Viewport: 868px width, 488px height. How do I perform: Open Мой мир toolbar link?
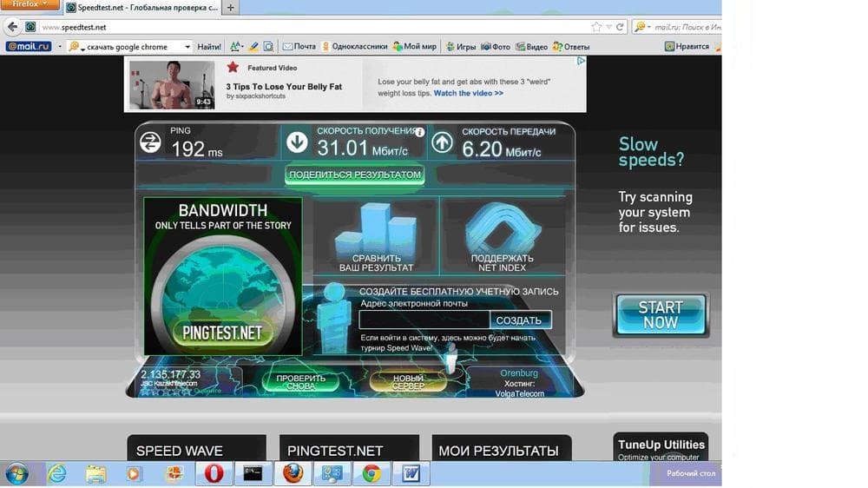(x=414, y=47)
